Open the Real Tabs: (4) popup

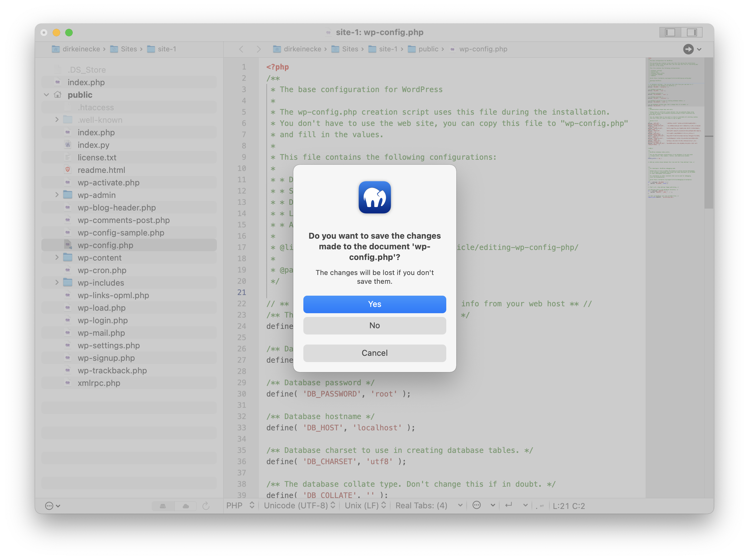(x=429, y=506)
